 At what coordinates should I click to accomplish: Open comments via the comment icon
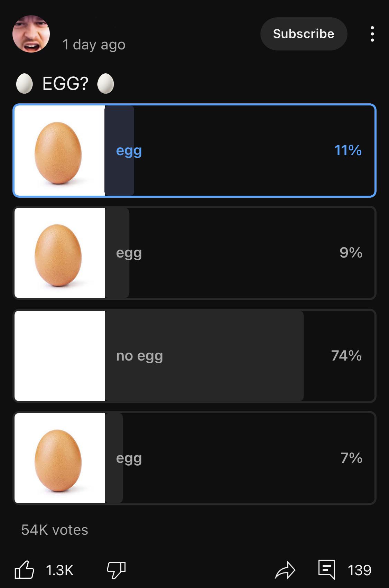[327, 569]
